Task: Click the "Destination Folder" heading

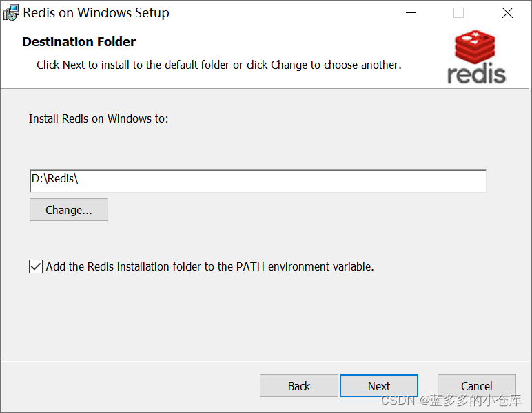Action: (x=79, y=42)
